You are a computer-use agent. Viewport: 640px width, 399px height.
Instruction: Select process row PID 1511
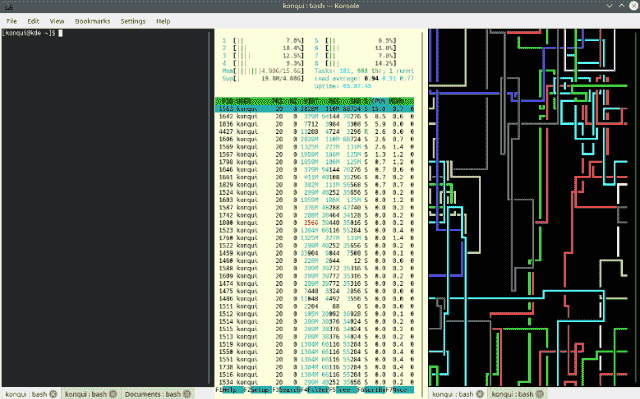click(x=315, y=306)
